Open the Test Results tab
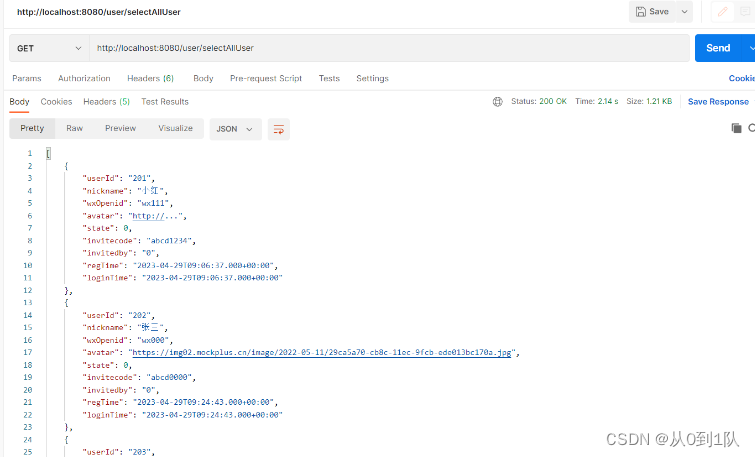This screenshot has width=755, height=457. [165, 102]
